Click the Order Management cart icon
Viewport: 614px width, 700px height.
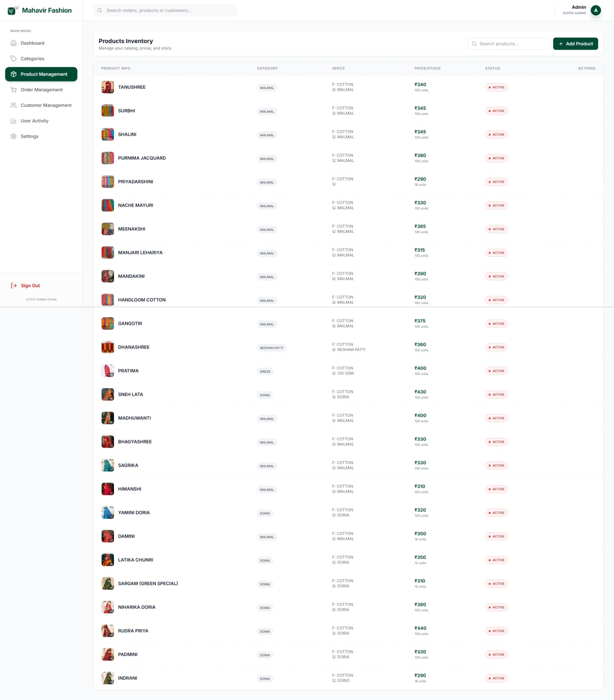pyautogui.click(x=14, y=90)
